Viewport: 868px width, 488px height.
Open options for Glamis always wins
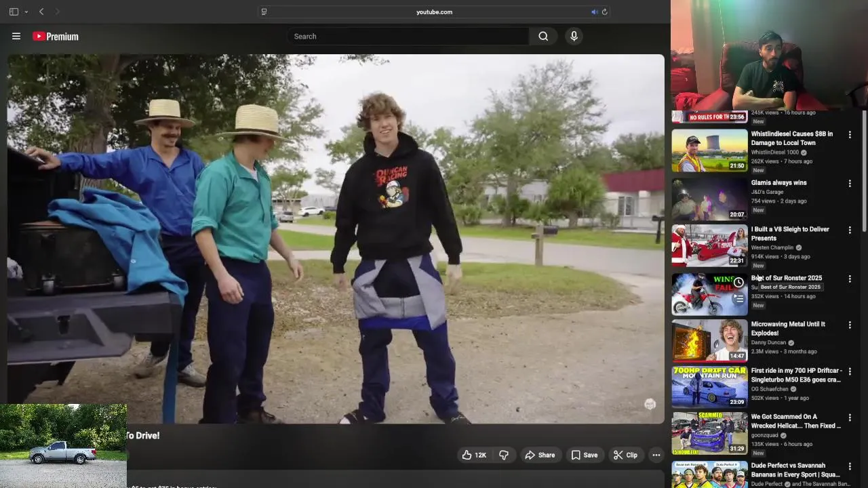(x=850, y=184)
